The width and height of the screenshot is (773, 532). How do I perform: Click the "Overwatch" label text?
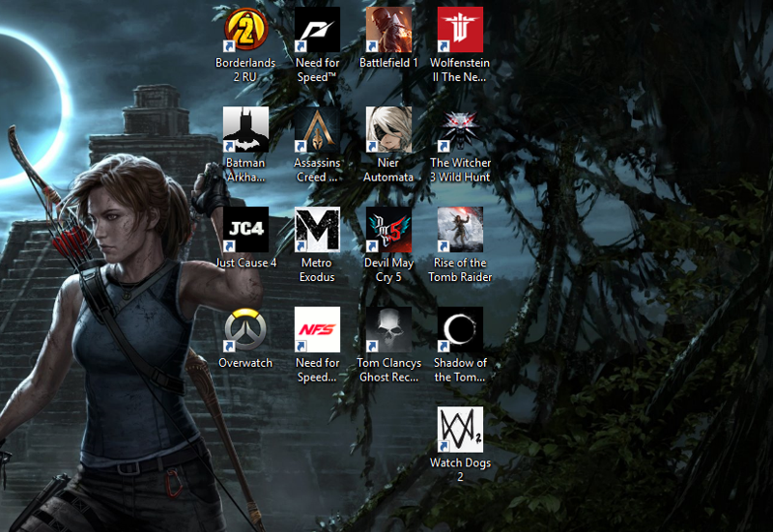245,363
